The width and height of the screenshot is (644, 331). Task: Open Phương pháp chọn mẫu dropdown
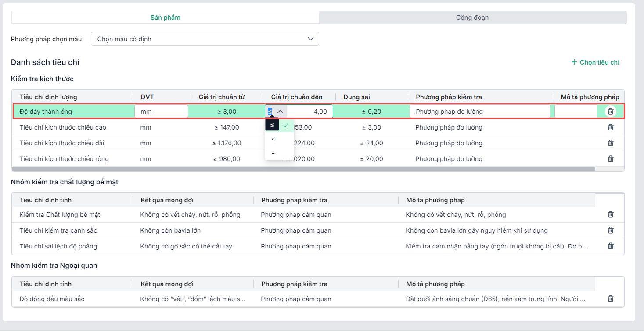(x=205, y=39)
